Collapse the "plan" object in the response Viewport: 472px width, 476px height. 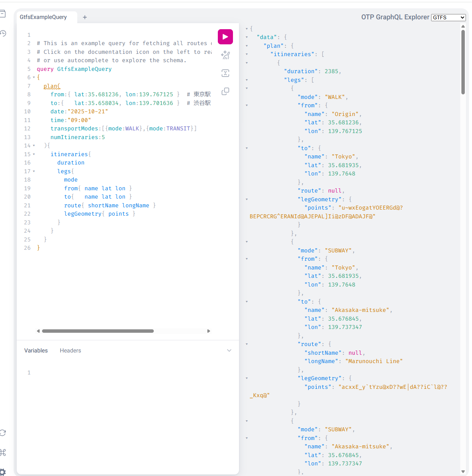[247, 46]
